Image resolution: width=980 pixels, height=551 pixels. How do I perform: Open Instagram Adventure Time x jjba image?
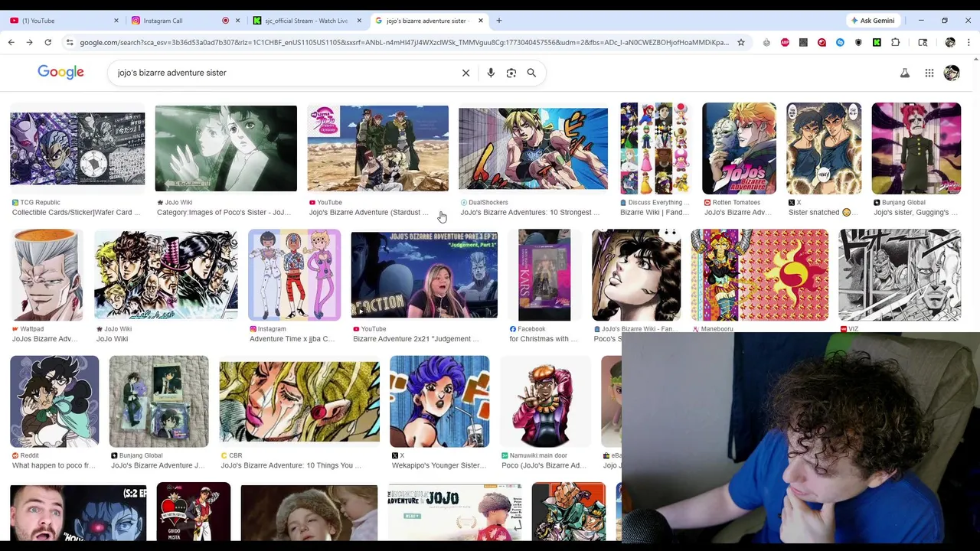click(294, 275)
